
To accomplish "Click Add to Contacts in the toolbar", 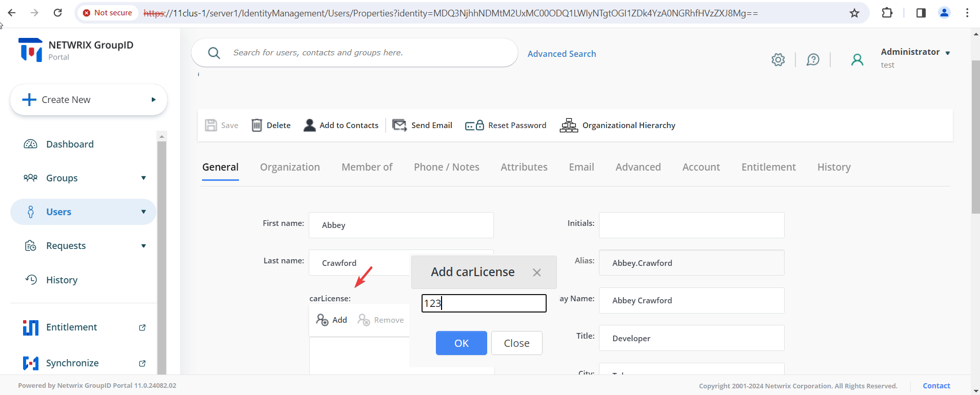I will [x=341, y=125].
